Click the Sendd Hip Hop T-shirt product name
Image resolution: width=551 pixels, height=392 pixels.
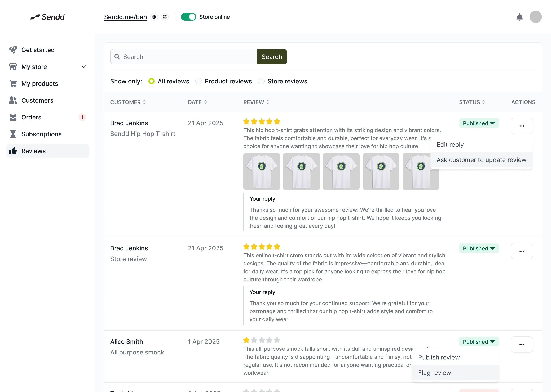tap(143, 134)
